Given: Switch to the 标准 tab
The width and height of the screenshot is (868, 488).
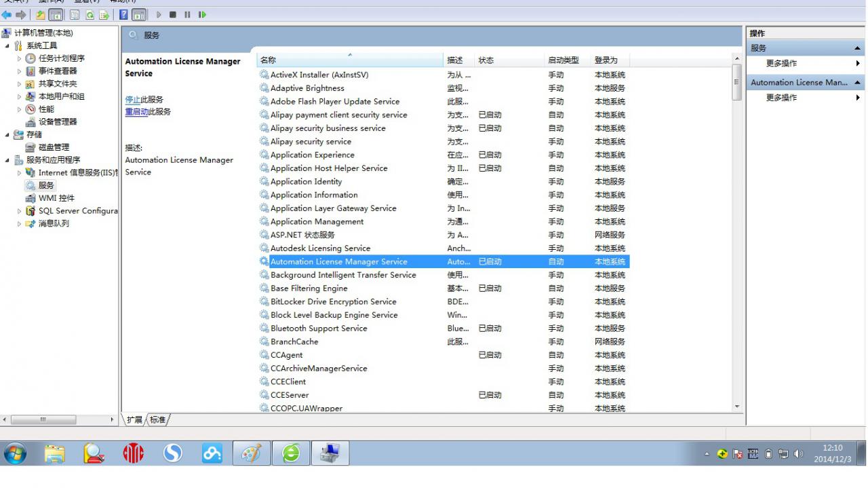Looking at the screenshot, I should 157,420.
